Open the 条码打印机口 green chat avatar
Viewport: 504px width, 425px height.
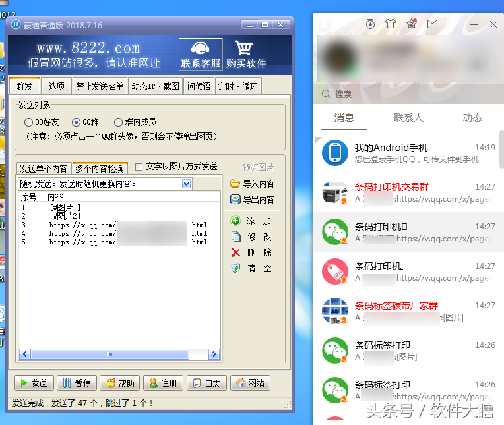(335, 232)
